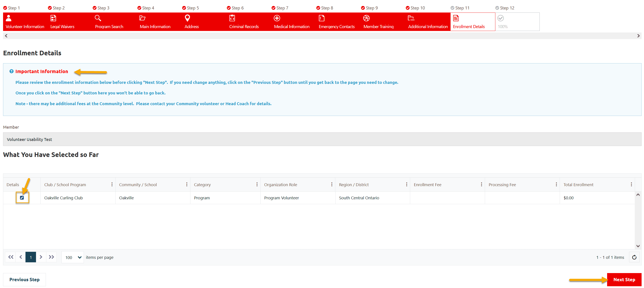Open Processing Fee column menu
This screenshot has width=644, height=288.
click(x=556, y=184)
